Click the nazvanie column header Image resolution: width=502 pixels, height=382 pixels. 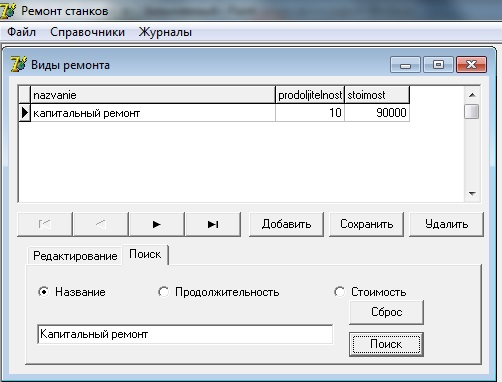click(x=153, y=95)
